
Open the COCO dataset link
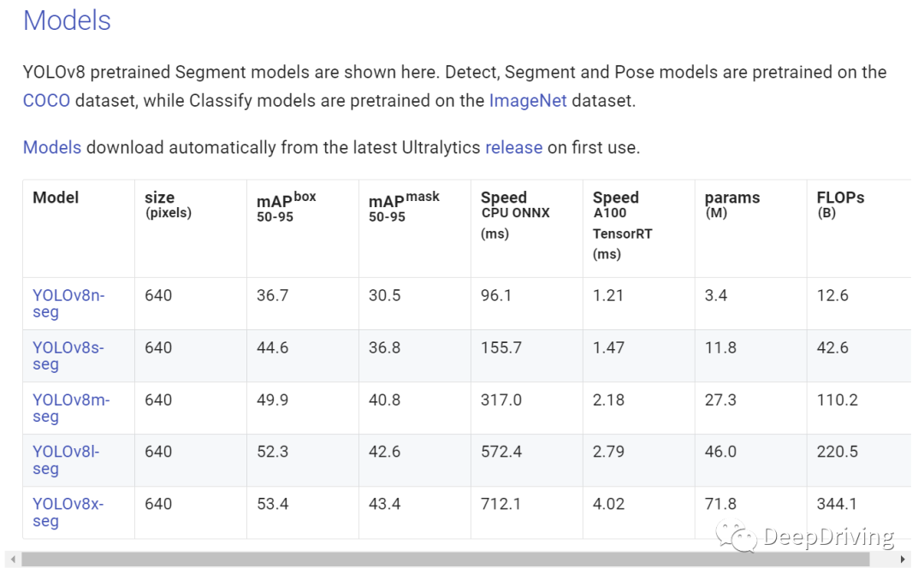click(x=46, y=101)
